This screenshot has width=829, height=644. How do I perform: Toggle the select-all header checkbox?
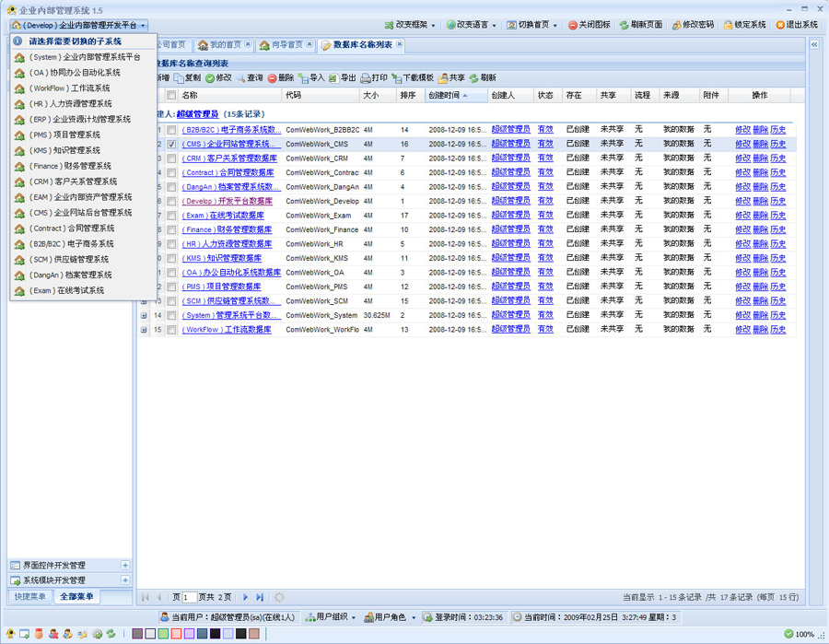[171, 95]
